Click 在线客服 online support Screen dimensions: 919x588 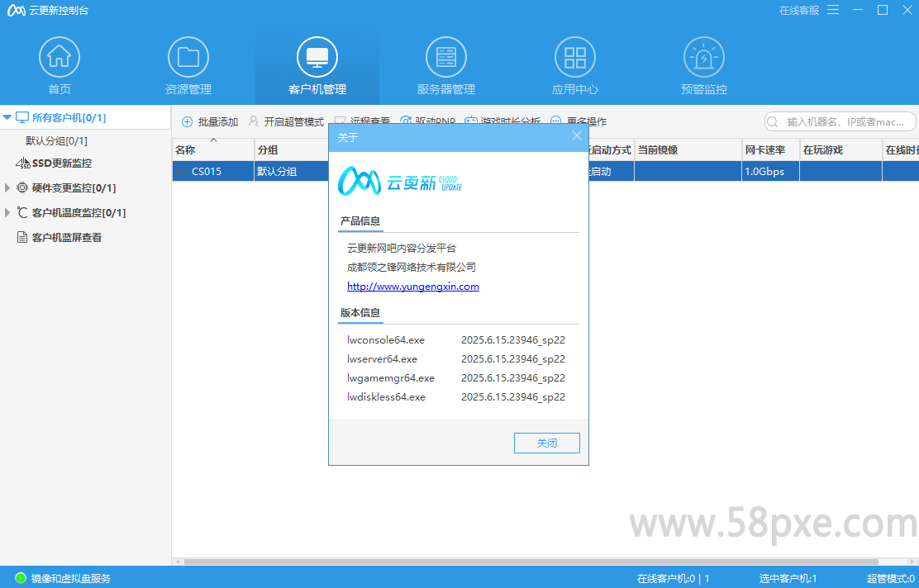799,11
